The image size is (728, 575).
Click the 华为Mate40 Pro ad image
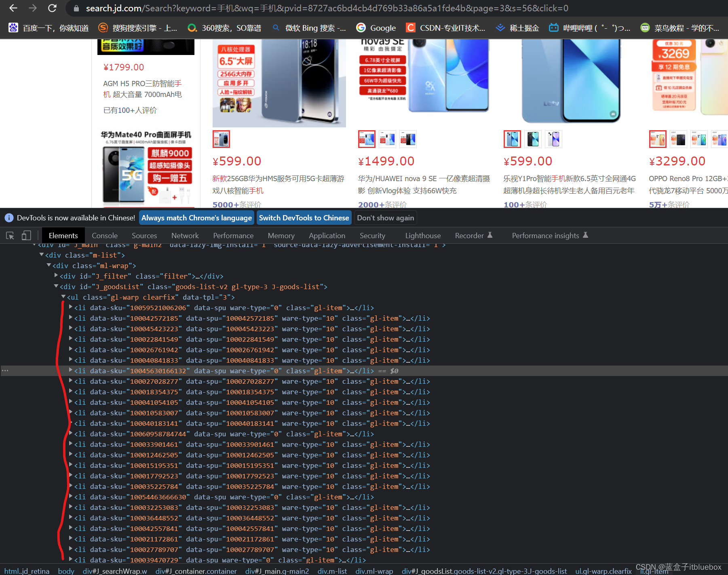tap(146, 167)
